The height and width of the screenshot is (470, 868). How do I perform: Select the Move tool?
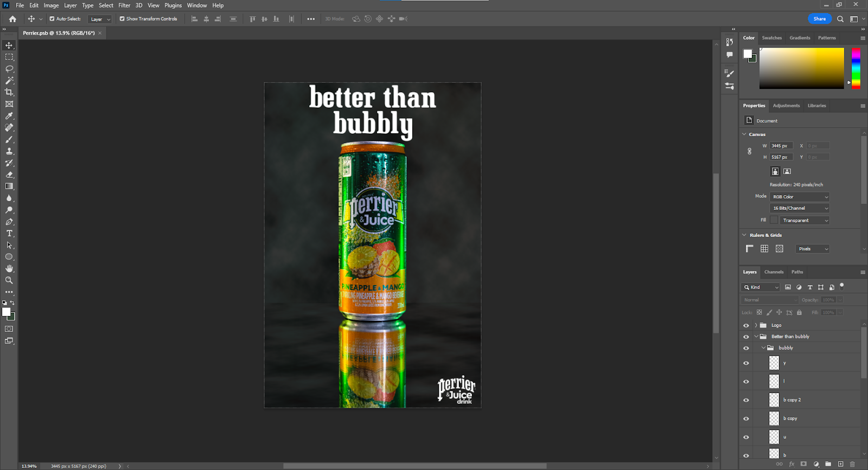tap(9, 45)
